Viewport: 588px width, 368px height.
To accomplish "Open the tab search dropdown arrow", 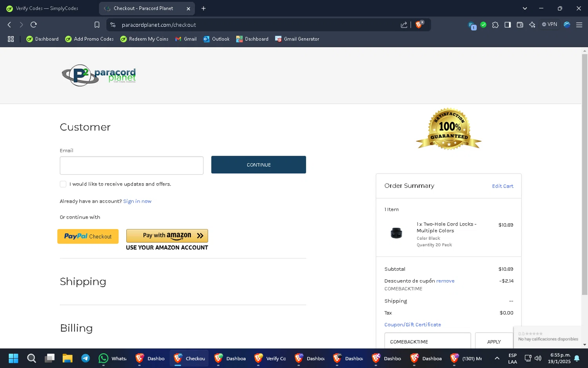I will pos(525,8).
